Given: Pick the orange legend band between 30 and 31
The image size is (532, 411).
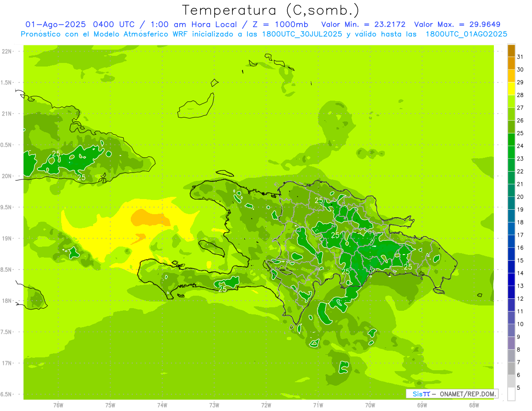Looking at the screenshot, I should click(511, 63).
